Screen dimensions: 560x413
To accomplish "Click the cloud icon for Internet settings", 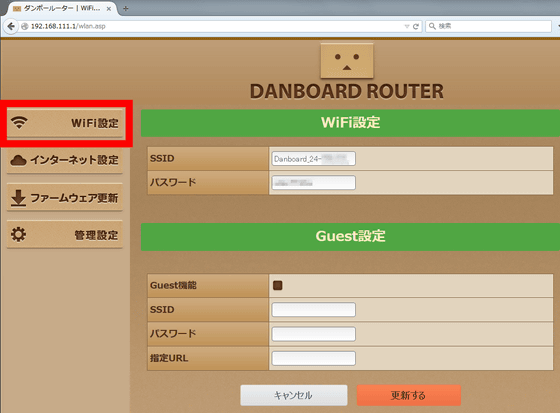I will (x=18, y=160).
